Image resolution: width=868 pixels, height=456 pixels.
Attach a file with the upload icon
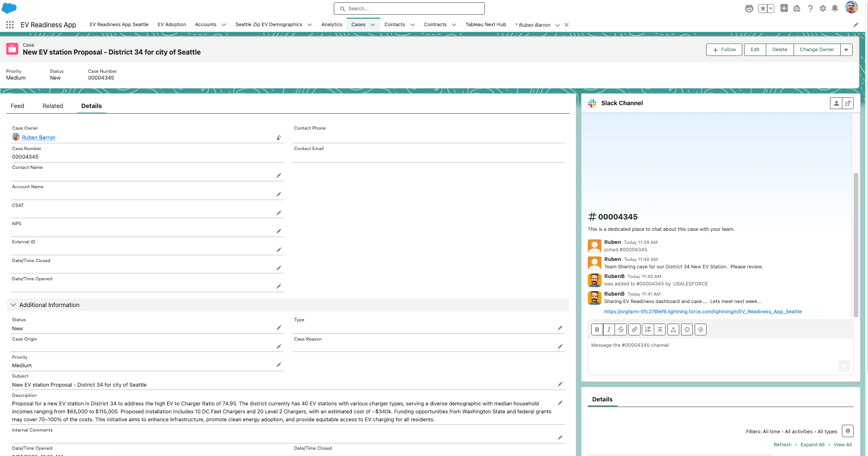tap(673, 329)
